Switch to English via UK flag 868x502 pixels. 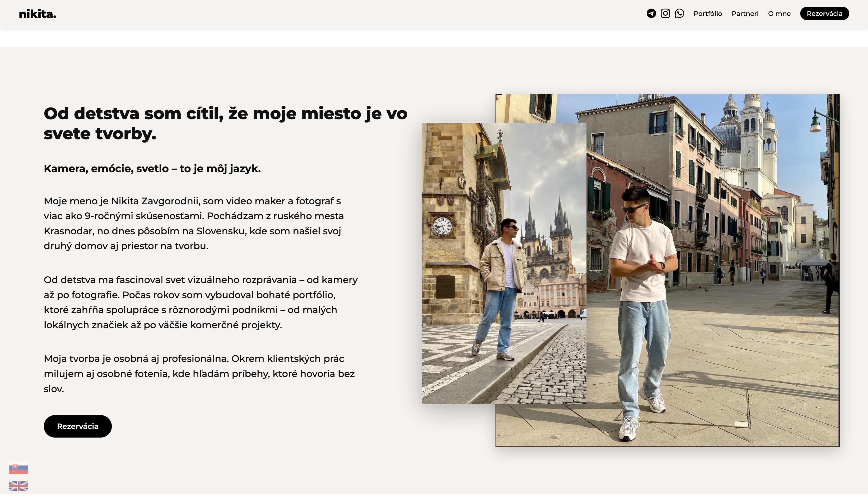(x=19, y=486)
